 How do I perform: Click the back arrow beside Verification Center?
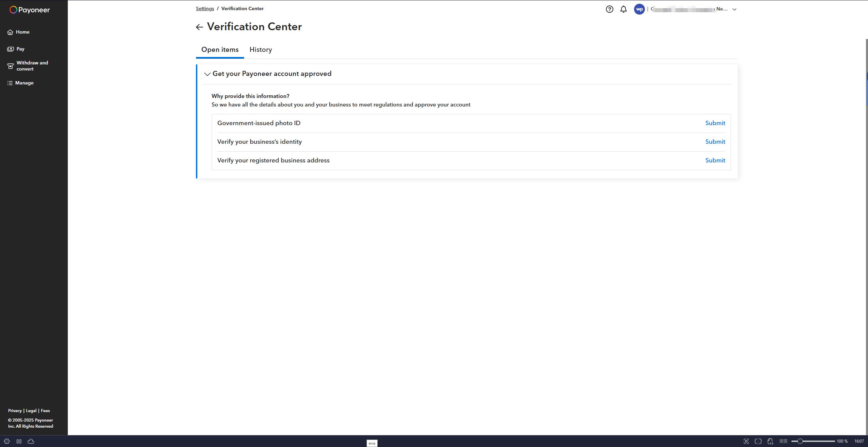click(199, 27)
